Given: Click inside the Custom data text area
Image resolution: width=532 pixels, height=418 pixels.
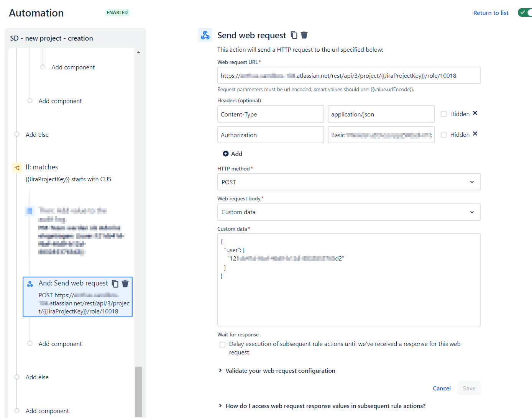Looking at the screenshot, I should click(x=349, y=280).
